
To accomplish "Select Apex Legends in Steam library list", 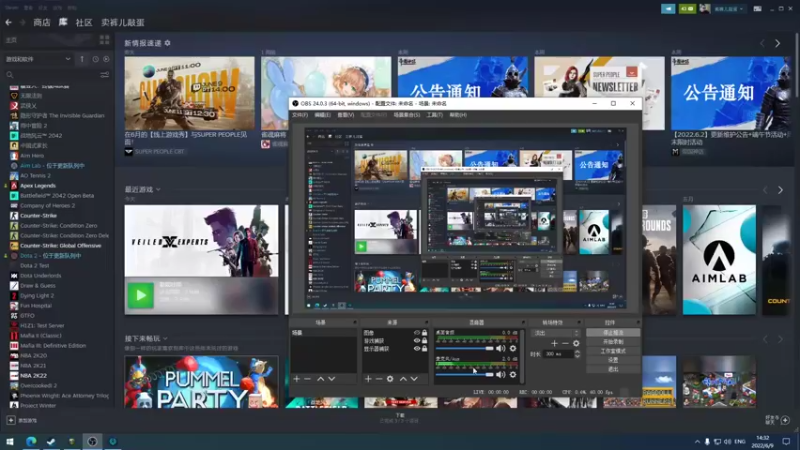I will click(x=38, y=186).
